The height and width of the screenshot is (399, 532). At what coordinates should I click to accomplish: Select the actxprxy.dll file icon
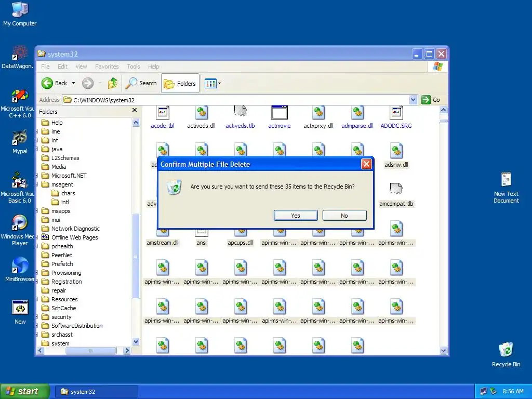click(318, 113)
